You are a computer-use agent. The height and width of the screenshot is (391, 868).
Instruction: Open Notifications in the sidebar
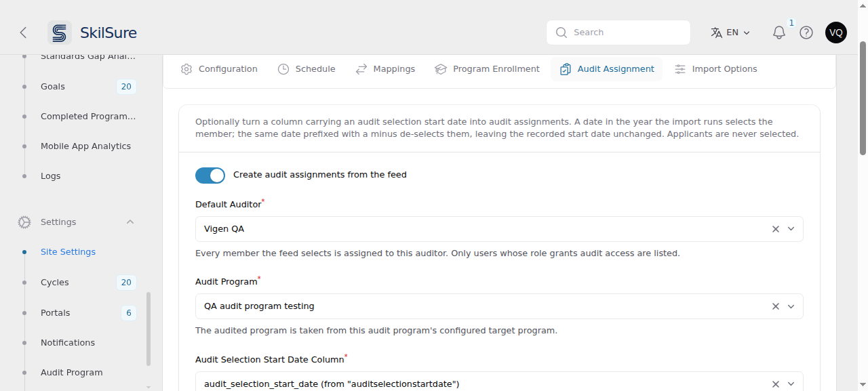click(x=68, y=343)
